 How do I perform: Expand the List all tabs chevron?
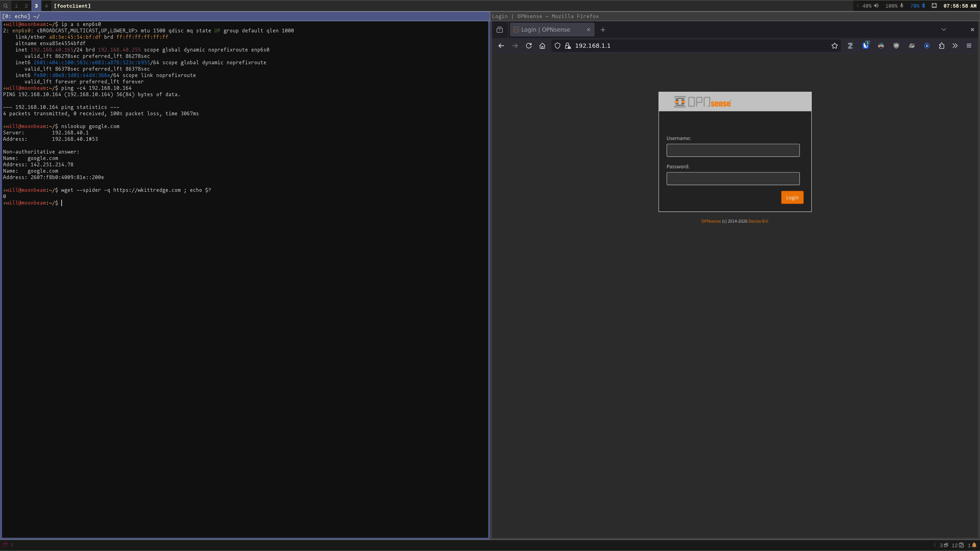point(944,30)
